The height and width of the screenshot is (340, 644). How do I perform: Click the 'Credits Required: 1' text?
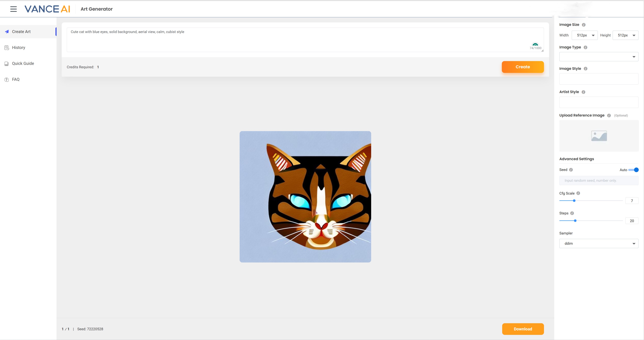pyautogui.click(x=83, y=67)
